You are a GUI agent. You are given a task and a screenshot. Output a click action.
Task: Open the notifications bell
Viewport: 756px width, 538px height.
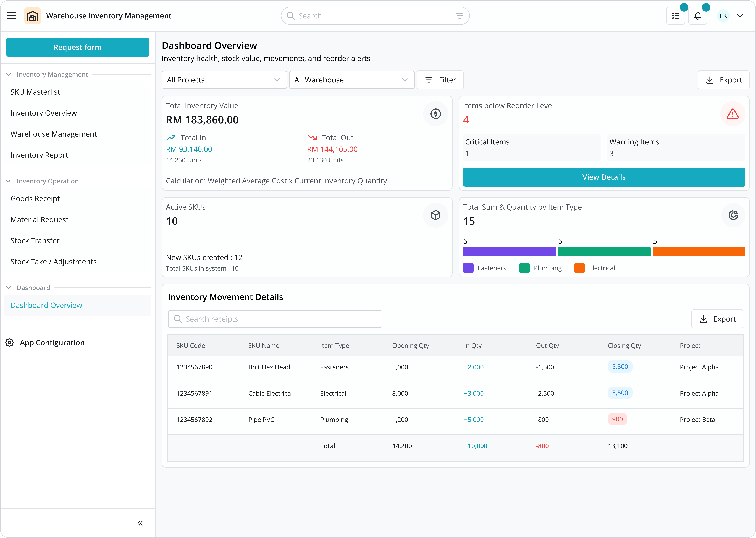[698, 16]
